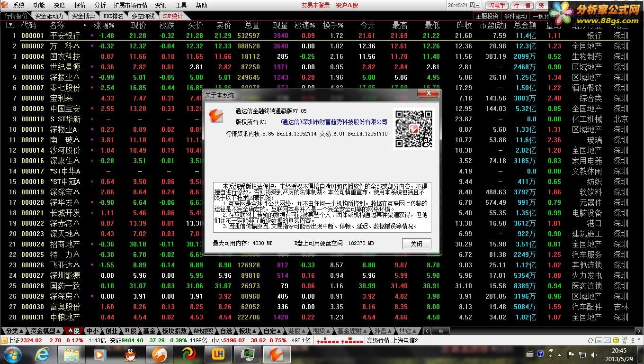Viewport: 644px width, 364px height.
Task: Open the 帮助 menu
Action: click(201, 5)
